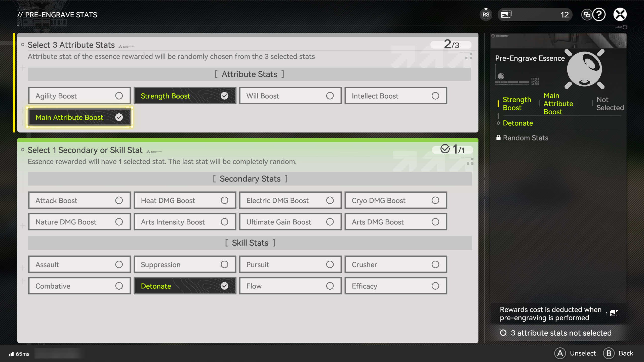Select the Agility Boost attribute option
This screenshot has height=362, width=644.
(x=79, y=96)
